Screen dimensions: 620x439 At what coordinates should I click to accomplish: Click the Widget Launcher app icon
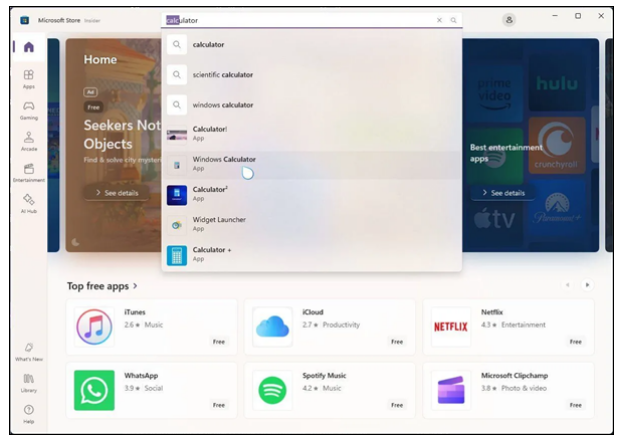pos(177,225)
